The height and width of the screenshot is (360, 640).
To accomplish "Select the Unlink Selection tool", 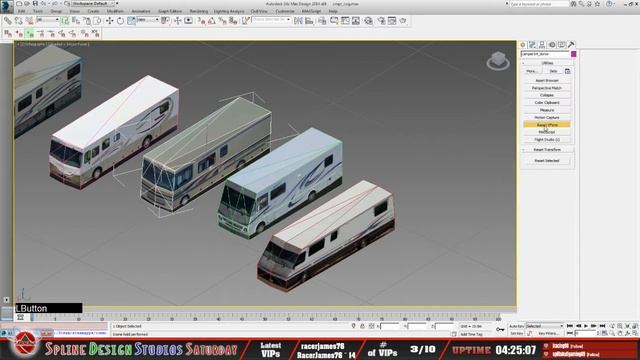I will point(18,20).
